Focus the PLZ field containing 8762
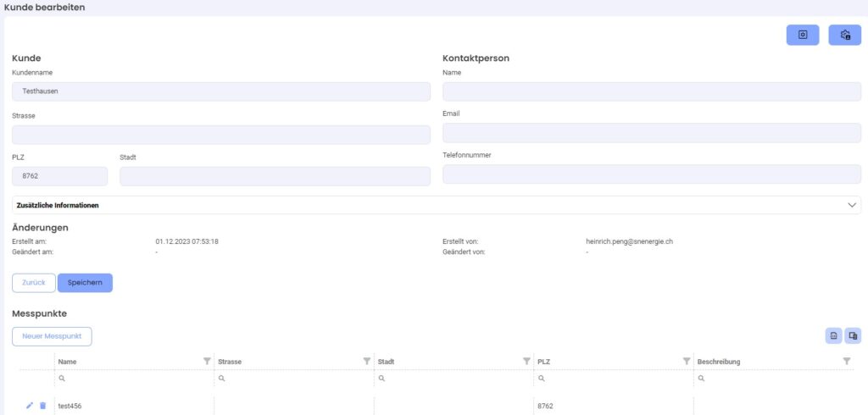The width and height of the screenshot is (868, 415). (60, 176)
